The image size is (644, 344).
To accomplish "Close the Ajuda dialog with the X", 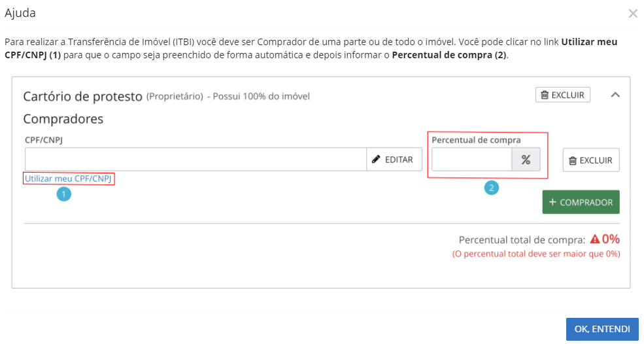I will (x=632, y=13).
